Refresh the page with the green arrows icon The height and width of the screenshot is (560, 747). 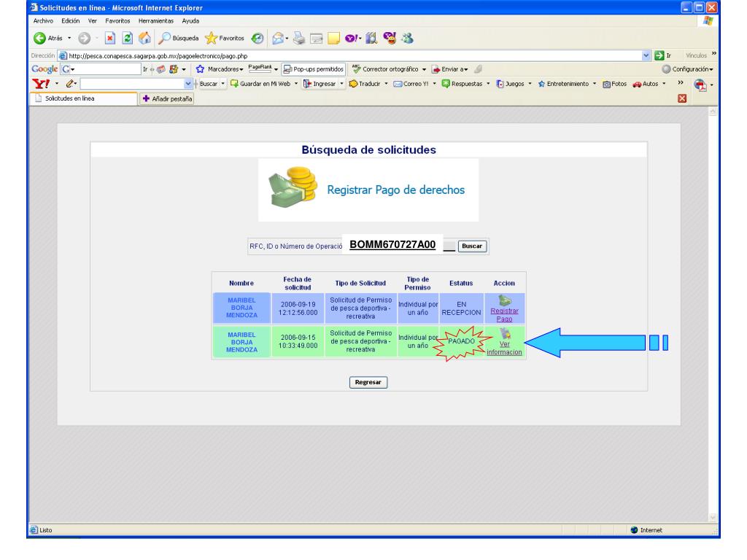tap(127, 38)
